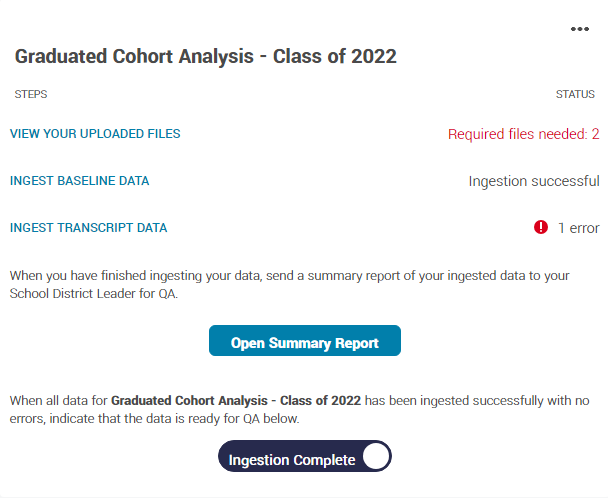Click the red error exclamation icon

541,227
